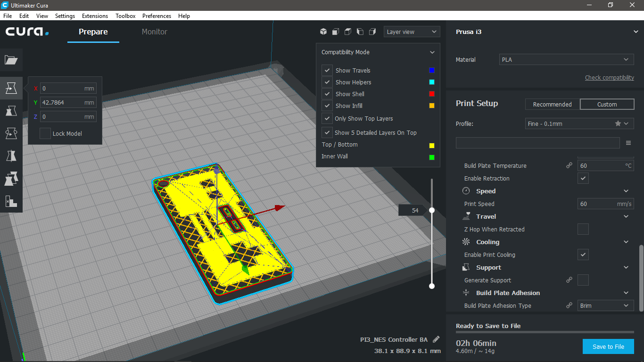Click the 3D view camera icon
Viewport: 644px width, 362px height.
323,32
